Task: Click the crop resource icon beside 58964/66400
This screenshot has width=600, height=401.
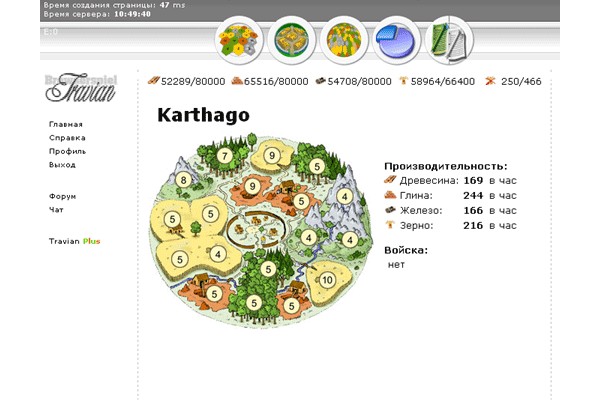Action: point(403,80)
